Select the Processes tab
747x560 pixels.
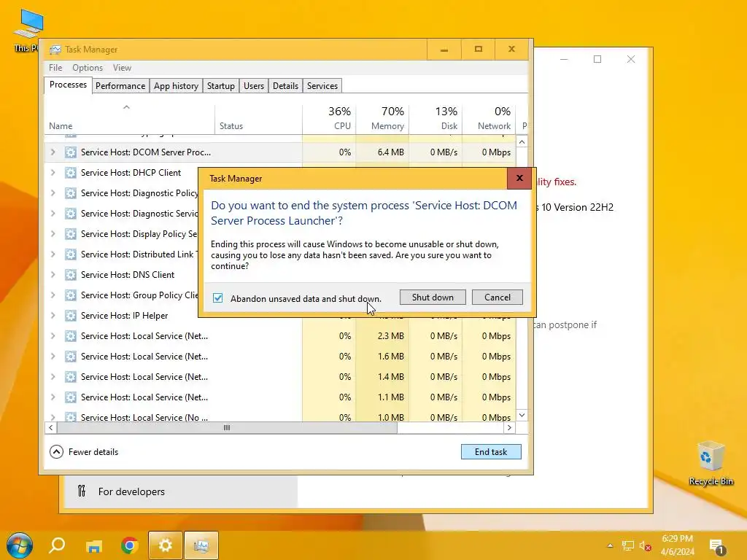coord(68,85)
